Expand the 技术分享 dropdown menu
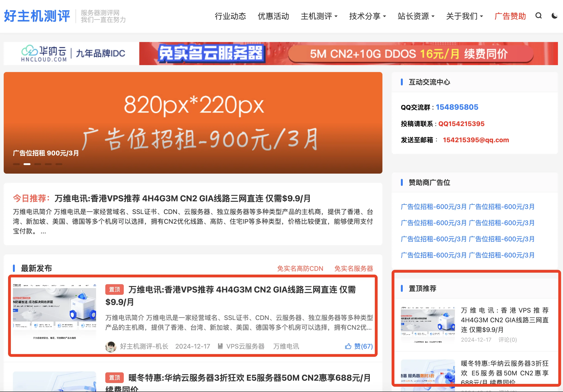 coord(368,16)
